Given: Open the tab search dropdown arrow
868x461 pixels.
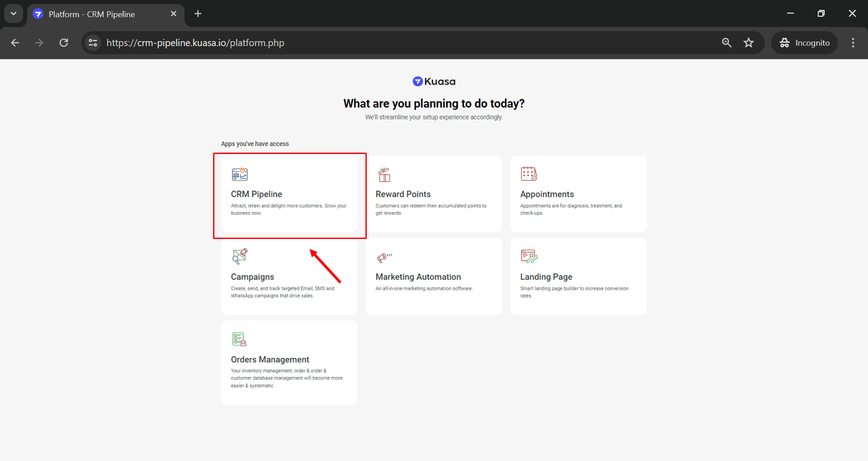Looking at the screenshot, I should click(13, 13).
